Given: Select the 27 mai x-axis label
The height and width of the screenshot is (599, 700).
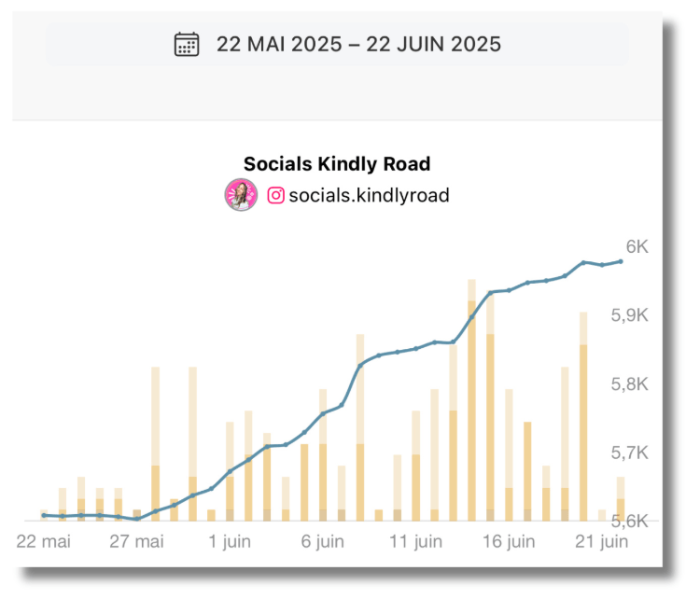Looking at the screenshot, I should point(136,541).
